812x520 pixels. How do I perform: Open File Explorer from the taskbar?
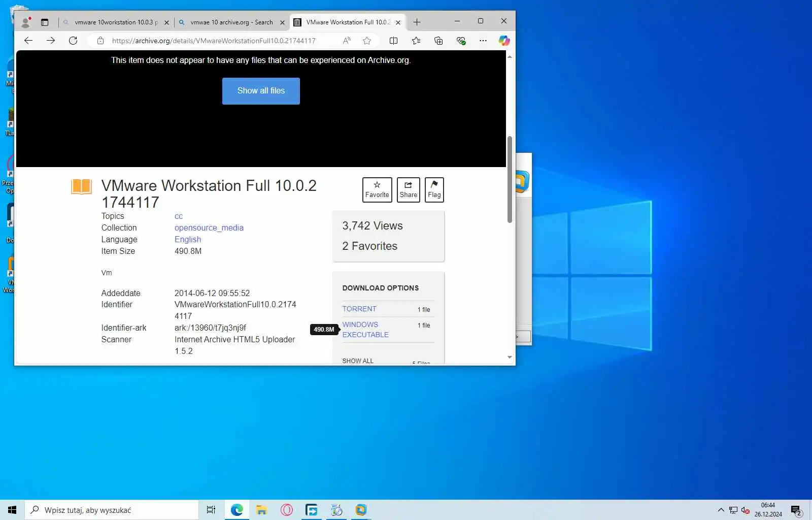pyautogui.click(x=262, y=510)
